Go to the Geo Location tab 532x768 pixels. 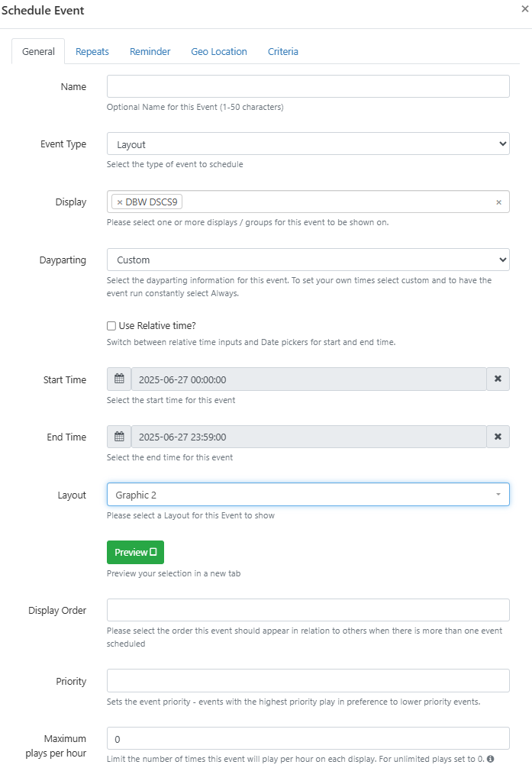click(x=219, y=51)
